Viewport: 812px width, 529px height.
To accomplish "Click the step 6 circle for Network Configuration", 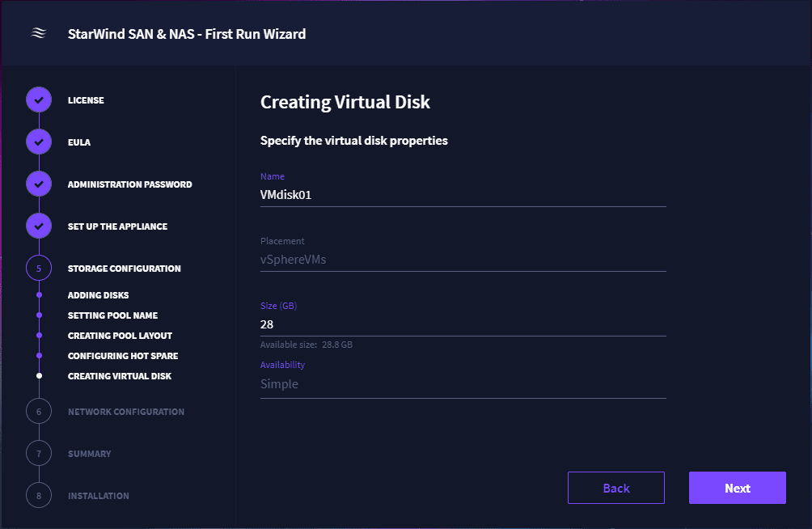I will point(38,411).
